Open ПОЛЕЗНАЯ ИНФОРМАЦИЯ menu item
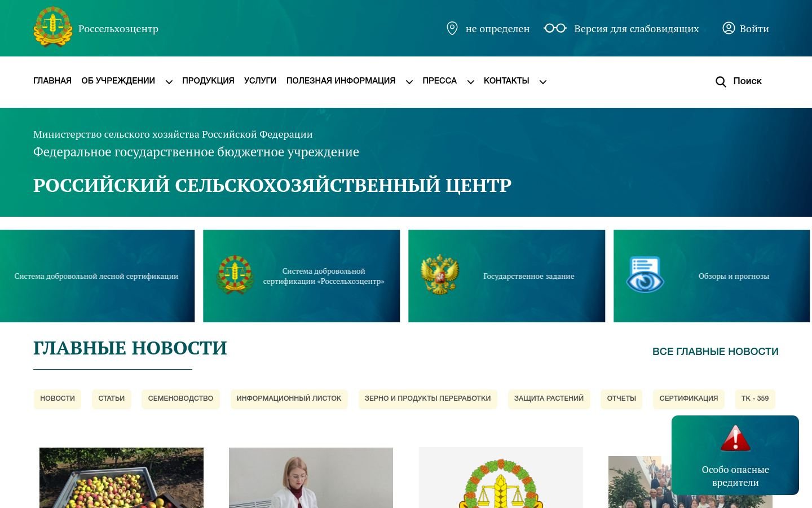 (341, 81)
